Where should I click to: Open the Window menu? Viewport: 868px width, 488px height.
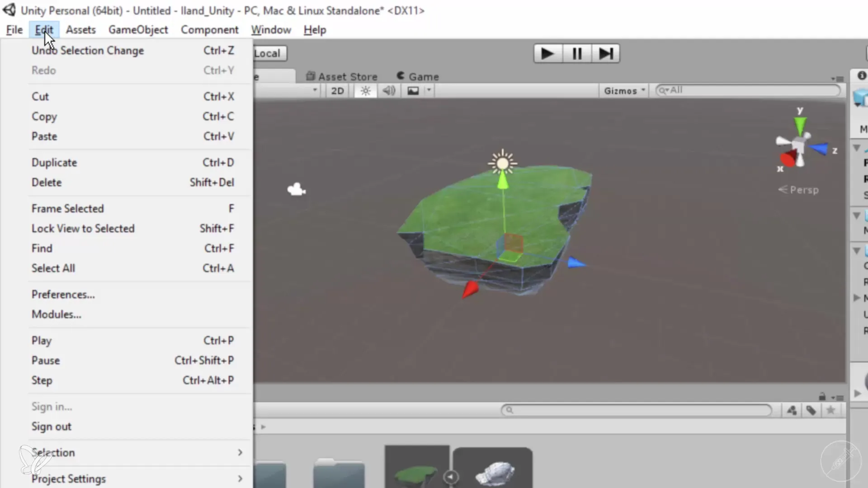271,30
